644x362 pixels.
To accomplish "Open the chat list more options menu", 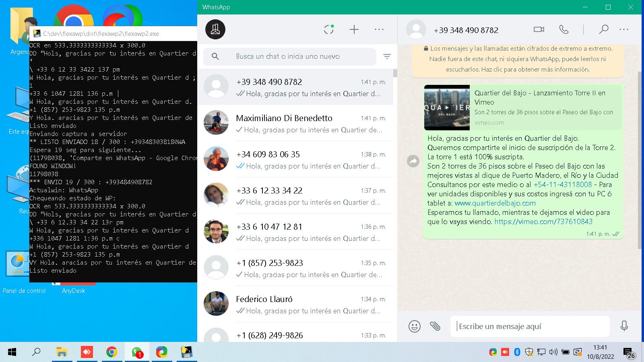I will pos(379,29).
